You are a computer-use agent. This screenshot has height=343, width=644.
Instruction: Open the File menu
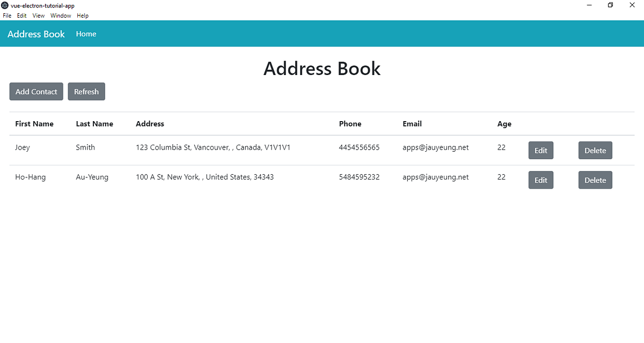pos(7,16)
